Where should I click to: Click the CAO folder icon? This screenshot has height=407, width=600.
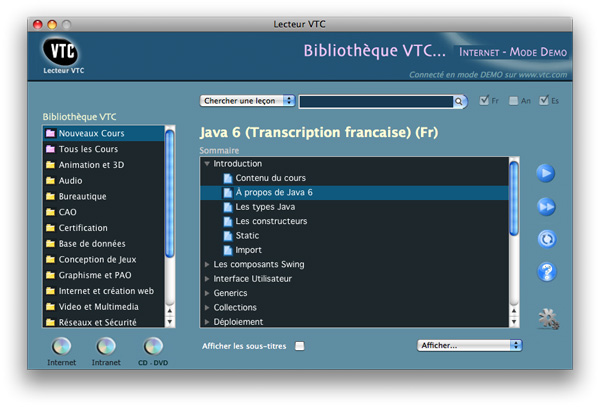point(50,212)
